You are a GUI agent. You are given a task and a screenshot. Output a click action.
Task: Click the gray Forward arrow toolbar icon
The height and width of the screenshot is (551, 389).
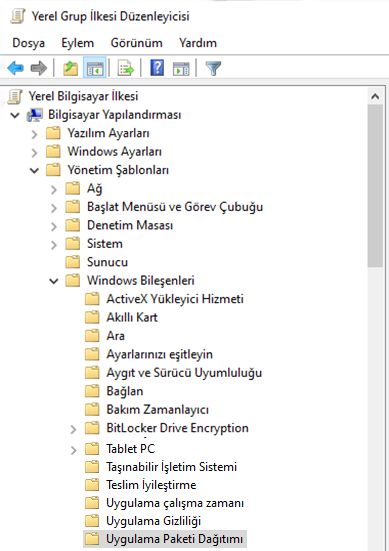39,68
